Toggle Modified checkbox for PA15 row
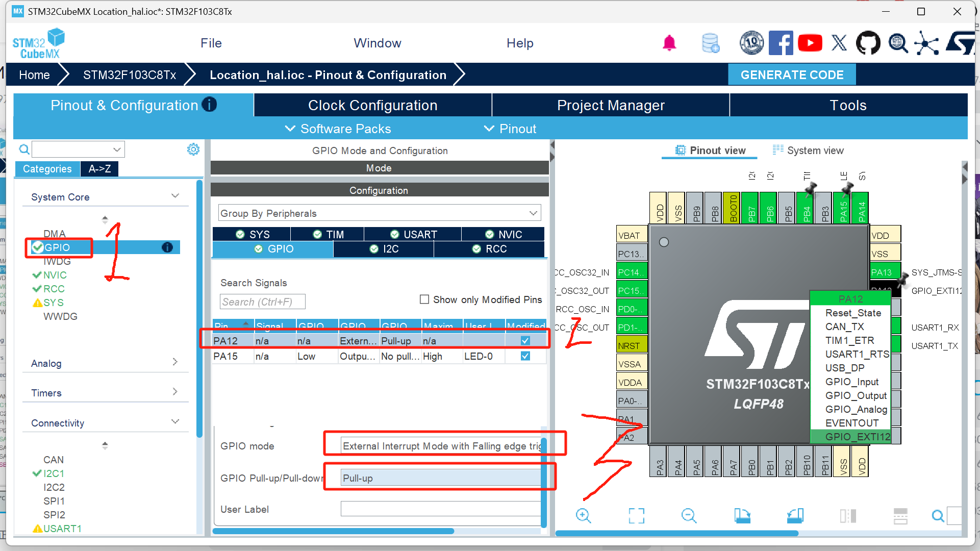Screen dimensions: 980x551 pyautogui.click(x=525, y=356)
